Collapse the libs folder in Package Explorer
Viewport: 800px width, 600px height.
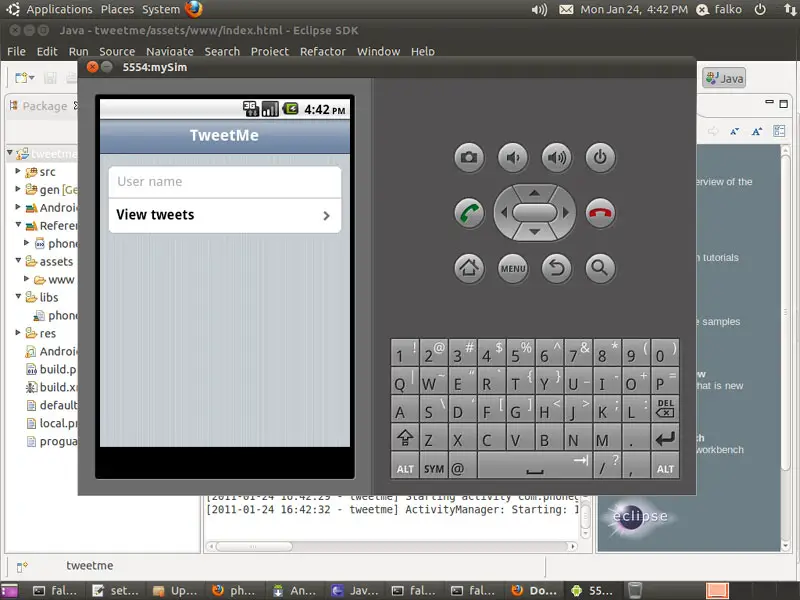click(x=18, y=296)
